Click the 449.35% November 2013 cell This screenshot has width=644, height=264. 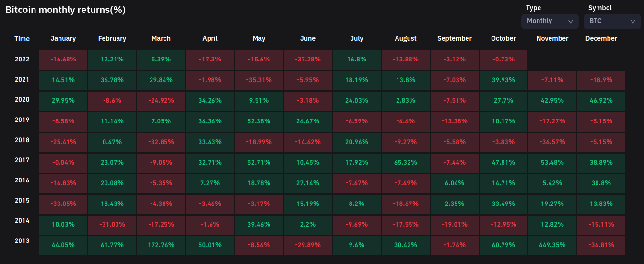[x=552, y=245]
